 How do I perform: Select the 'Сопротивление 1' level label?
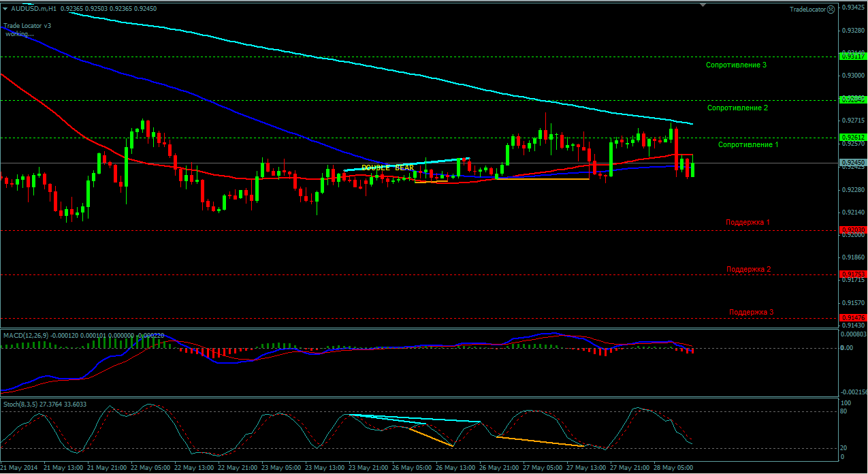point(749,144)
